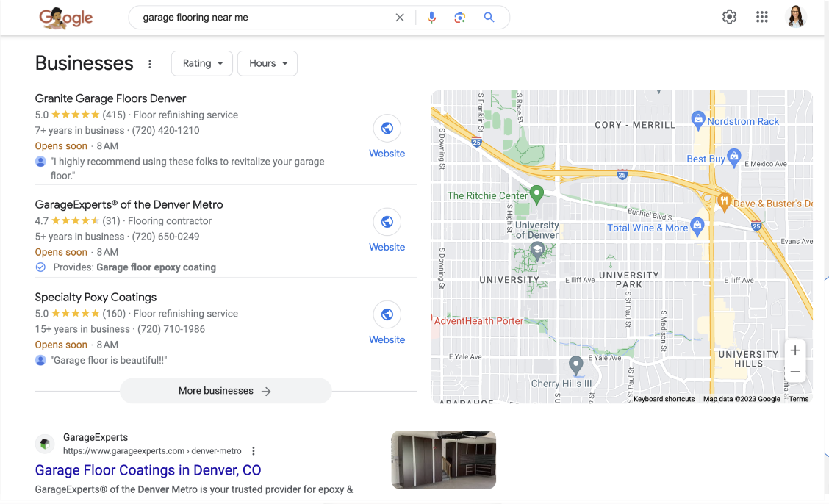Visit GarageExperts website globe icon

(x=387, y=222)
